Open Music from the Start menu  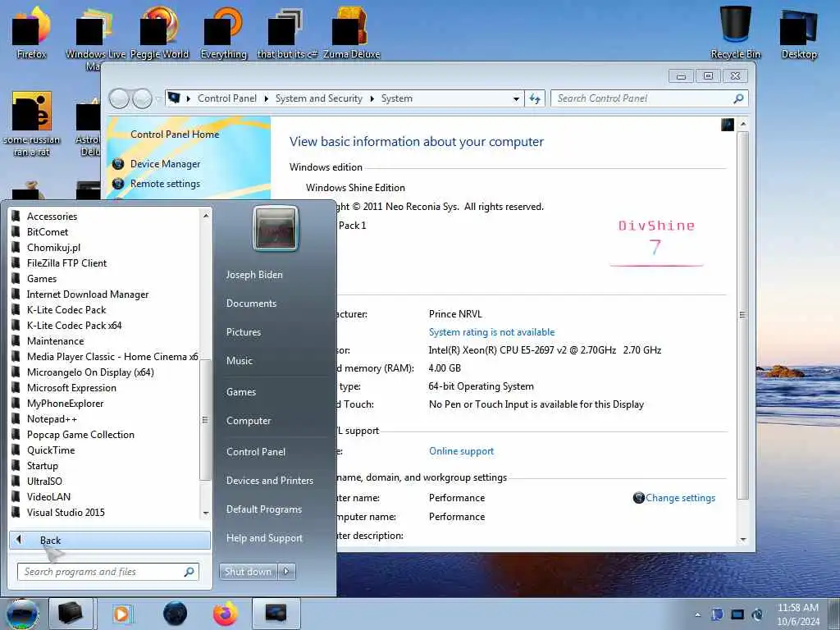click(240, 361)
